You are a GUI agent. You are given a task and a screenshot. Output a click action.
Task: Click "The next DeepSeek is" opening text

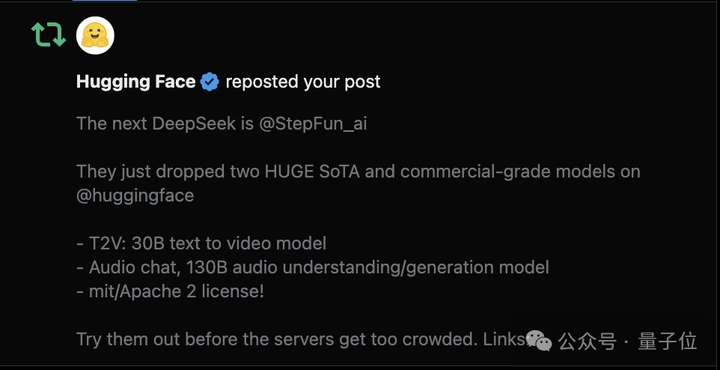[165, 124]
